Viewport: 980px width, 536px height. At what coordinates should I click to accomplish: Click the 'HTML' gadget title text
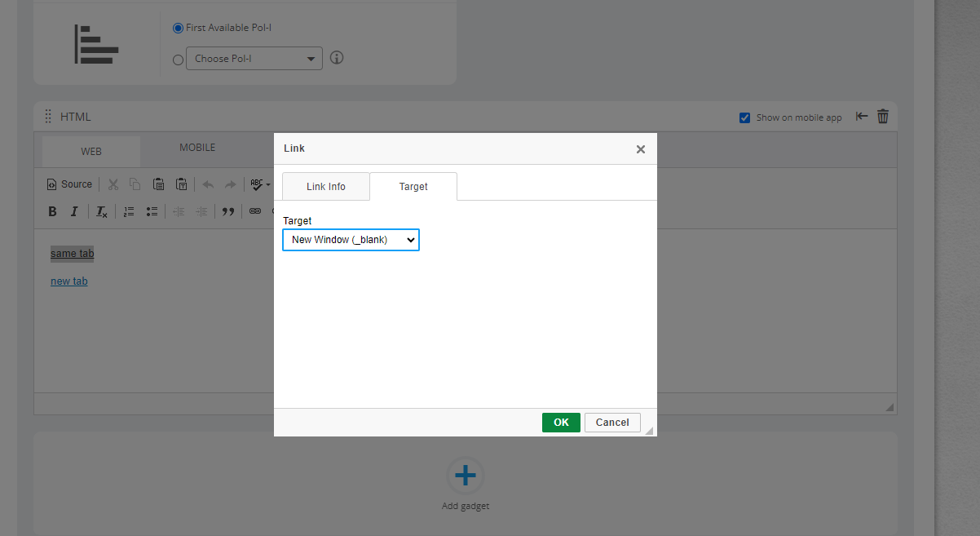coord(76,117)
